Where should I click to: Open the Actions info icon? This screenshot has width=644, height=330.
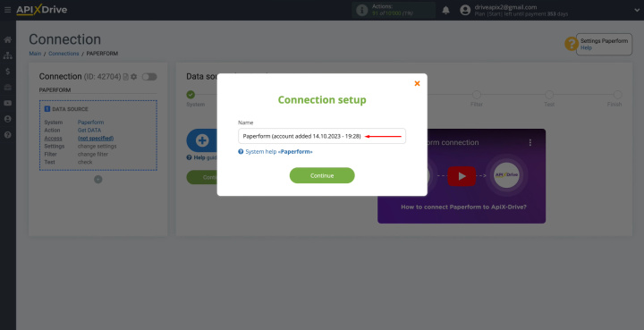[x=362, y=10]
